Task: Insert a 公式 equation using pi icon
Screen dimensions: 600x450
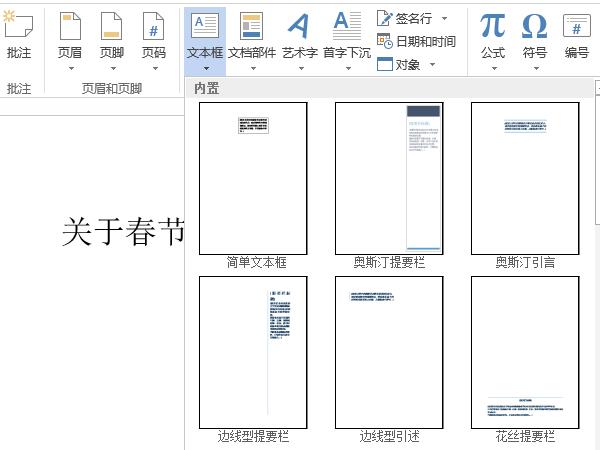Action: click(492, 27)
